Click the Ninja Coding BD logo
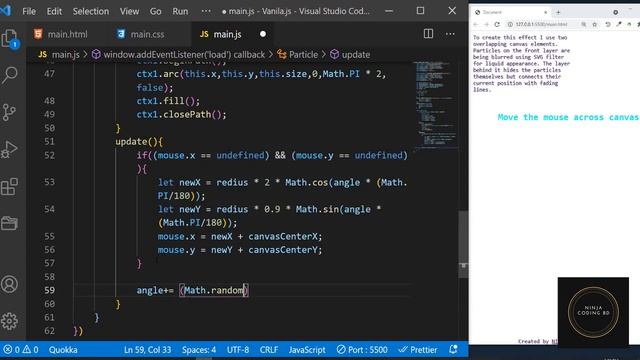 click(x=593, y=312)
